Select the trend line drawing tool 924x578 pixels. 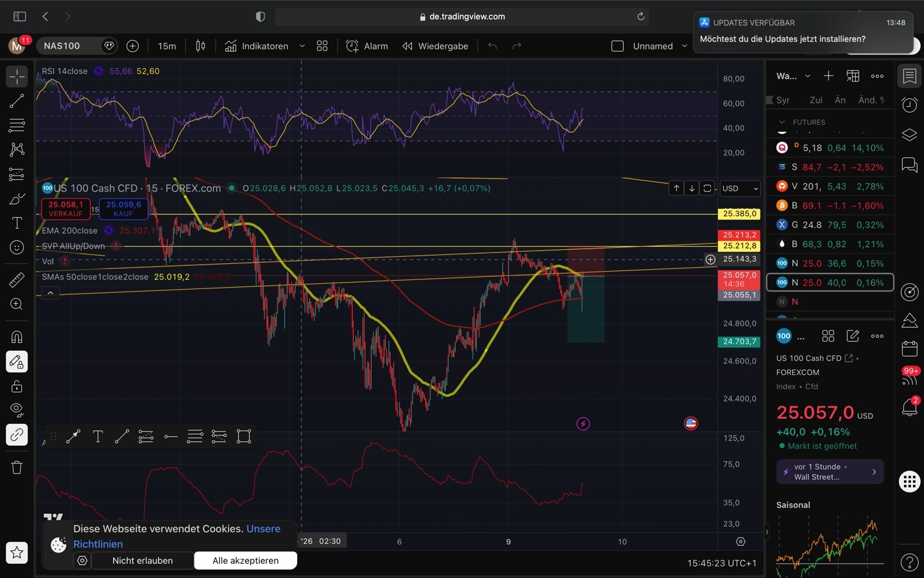[x=17, y=101]
